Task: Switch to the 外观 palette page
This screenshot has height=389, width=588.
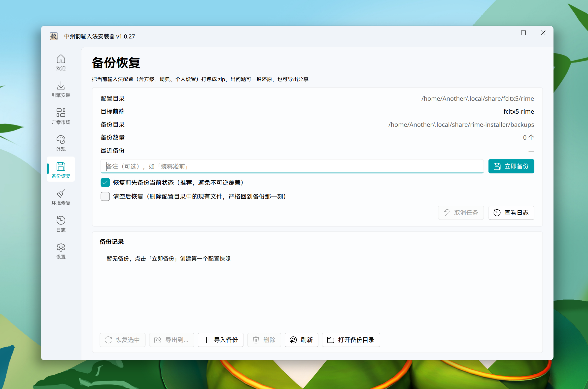Action: tap(61, 143)
